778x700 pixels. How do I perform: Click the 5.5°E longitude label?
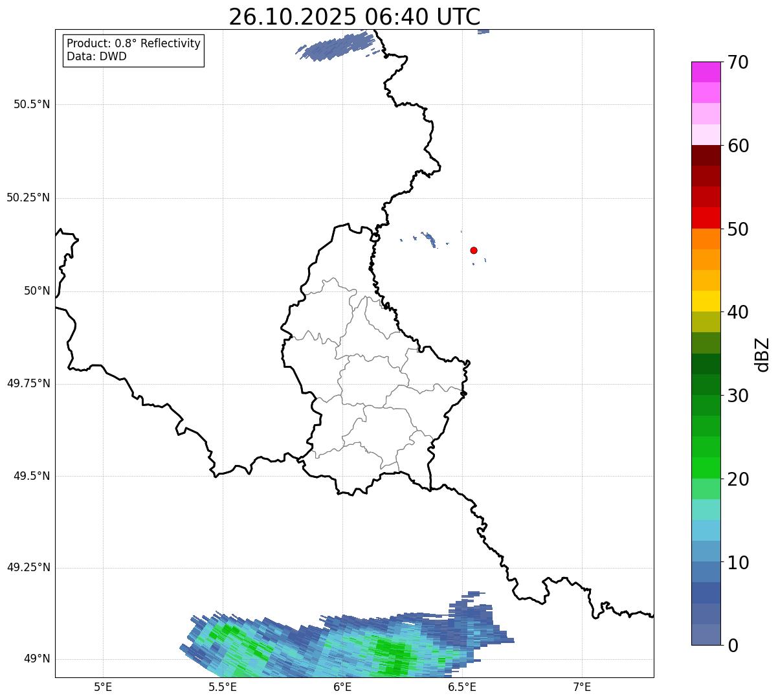pyautogui.click(x=223, y=686)
